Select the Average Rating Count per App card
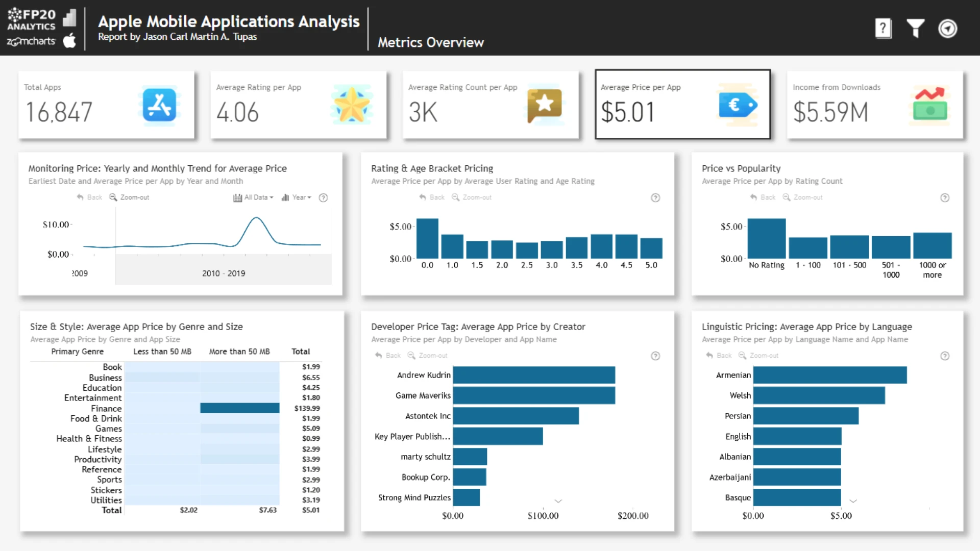This screenshot has height=551, width=980. click(490, 104)
